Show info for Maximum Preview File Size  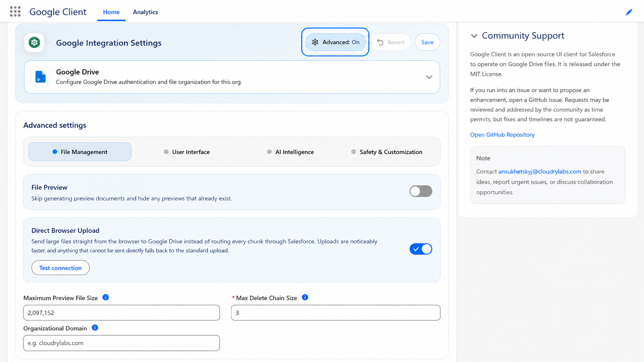click(x=106, y=297)
